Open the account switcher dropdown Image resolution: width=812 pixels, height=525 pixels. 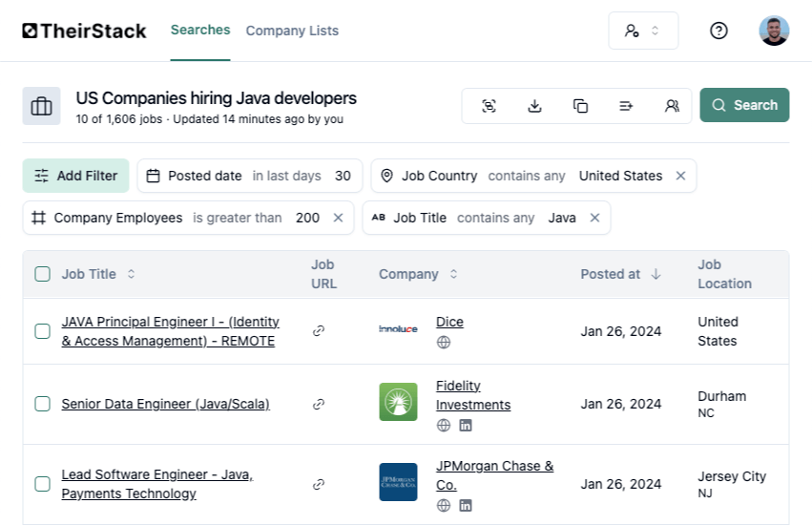[x=643, y=31]
